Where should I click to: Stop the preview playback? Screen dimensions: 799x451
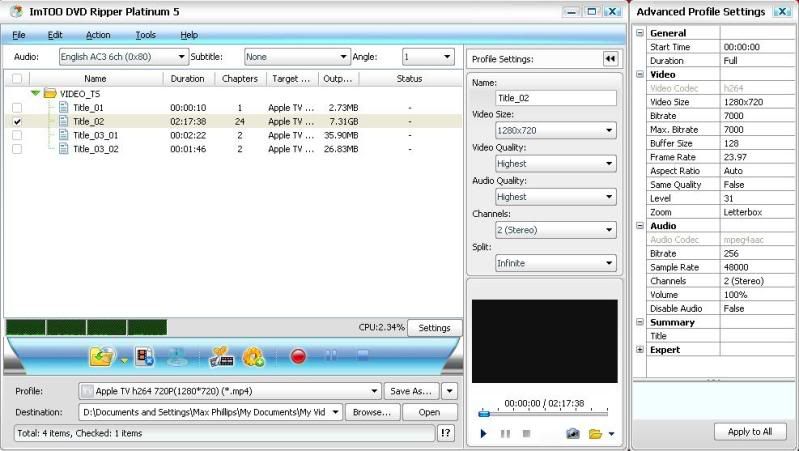tap(526, 434)
